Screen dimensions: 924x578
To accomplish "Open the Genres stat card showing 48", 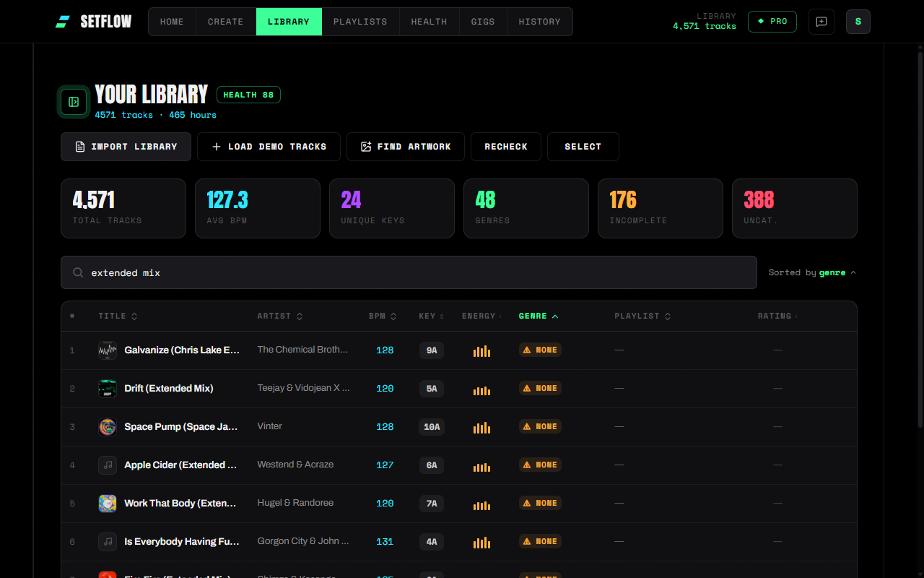I will [526, 209].
